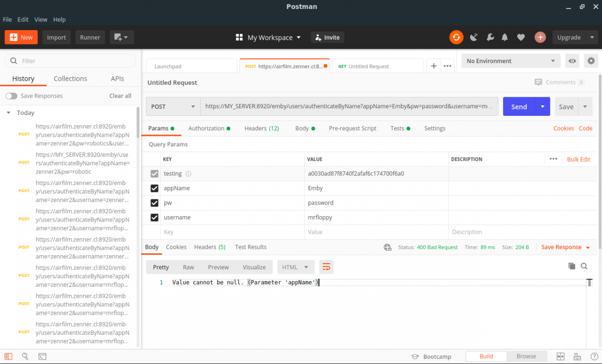Viewport: 602px width, 364px height.
Task: Open the POST method dropdown
Action: click(173, 106)
